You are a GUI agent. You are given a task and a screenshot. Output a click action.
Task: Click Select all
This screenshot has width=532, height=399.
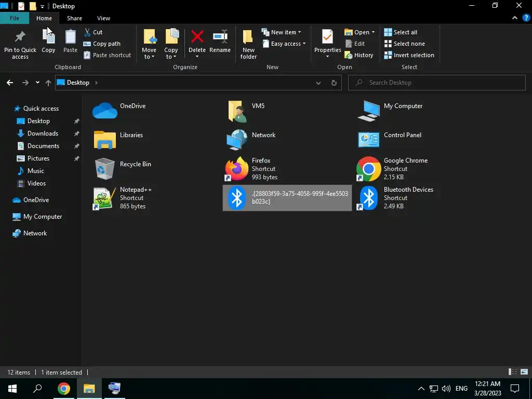(x=401, y=32)
